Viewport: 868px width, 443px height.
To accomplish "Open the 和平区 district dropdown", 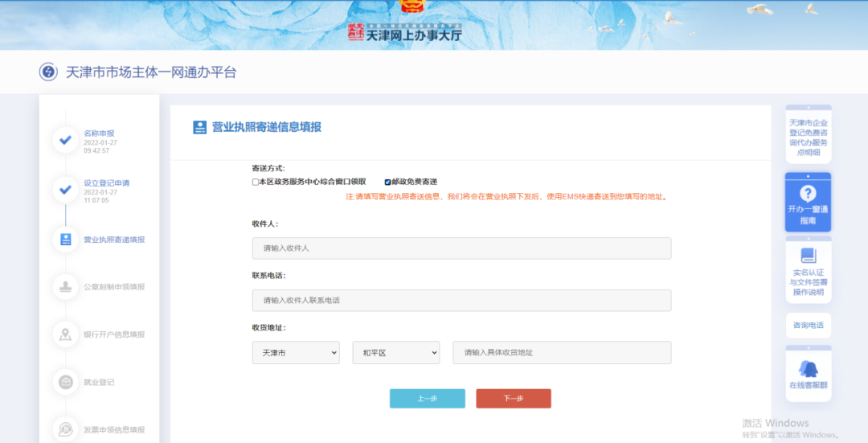I will coord(396,353).
